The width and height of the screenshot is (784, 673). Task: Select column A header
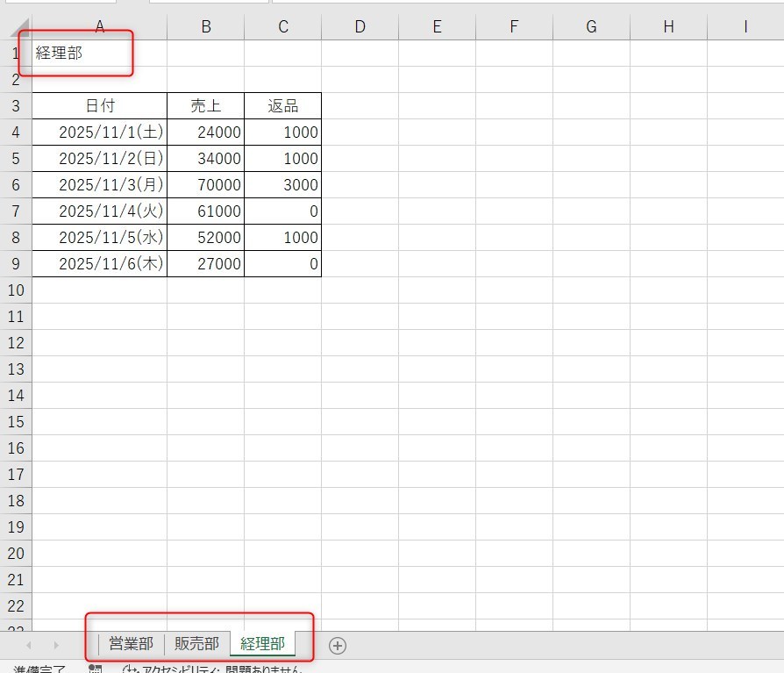(99, 27)
